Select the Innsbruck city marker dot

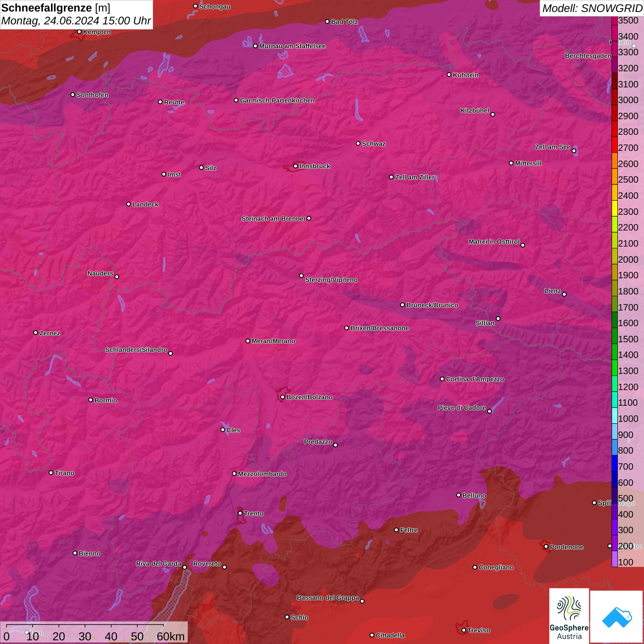296,166
